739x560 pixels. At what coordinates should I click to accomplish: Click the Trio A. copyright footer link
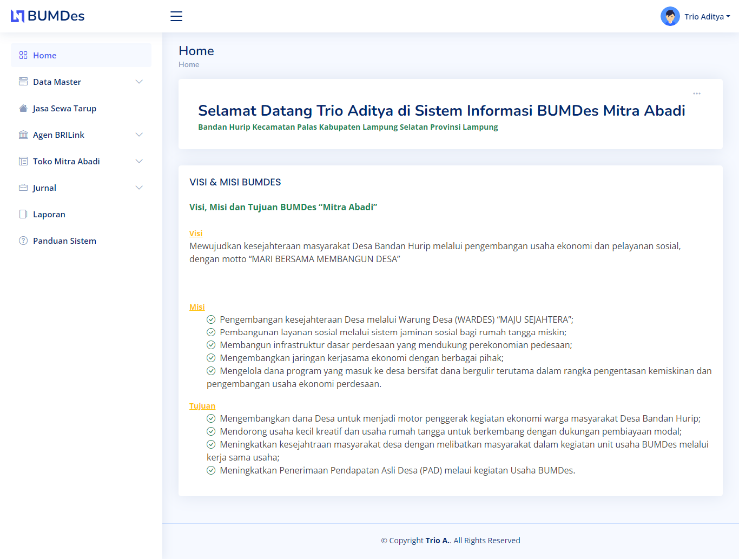(437, 541)
